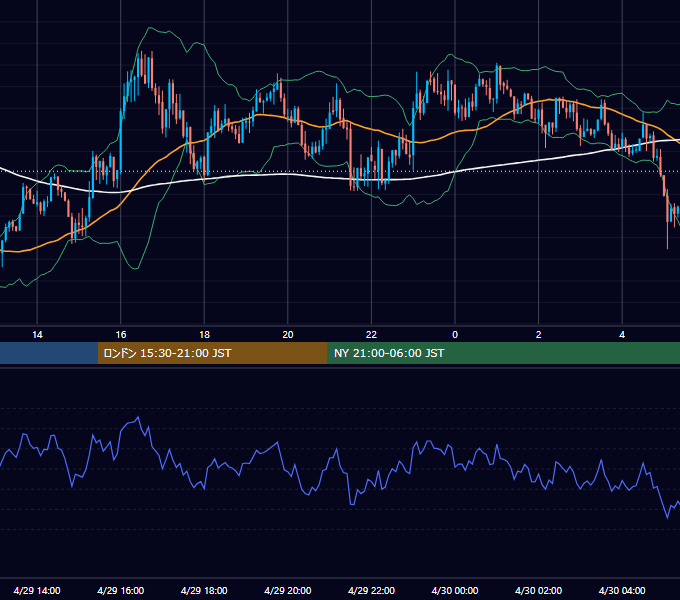Click the blue session bar before ロンドン
The width and height of the screenshot is (680, 600).
click(49, 353)
